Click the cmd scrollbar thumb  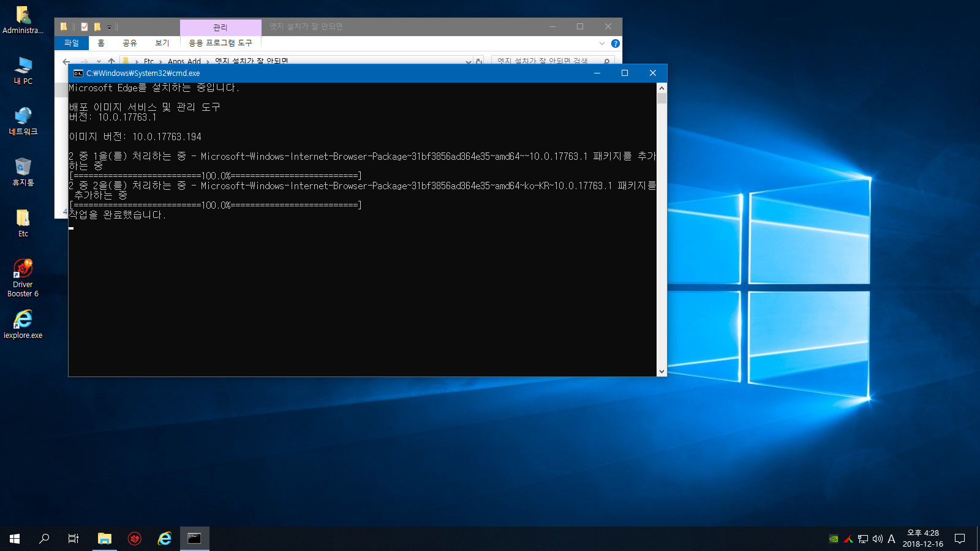(661, 98)
